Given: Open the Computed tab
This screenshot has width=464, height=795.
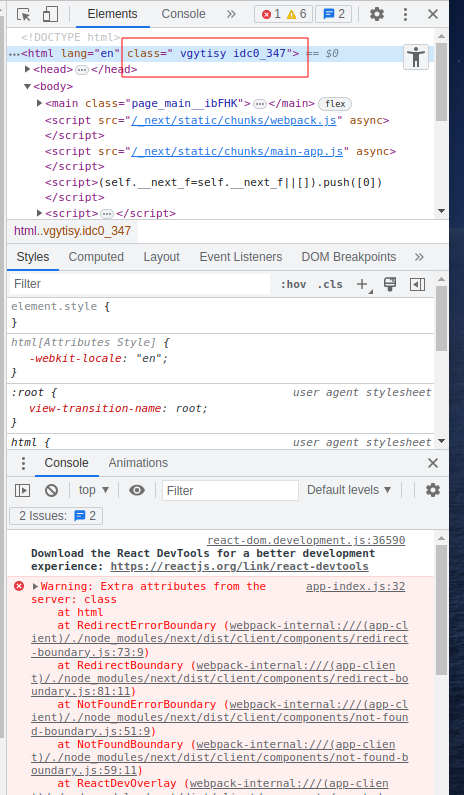Looking at the screenshot, I should point(96,257).
